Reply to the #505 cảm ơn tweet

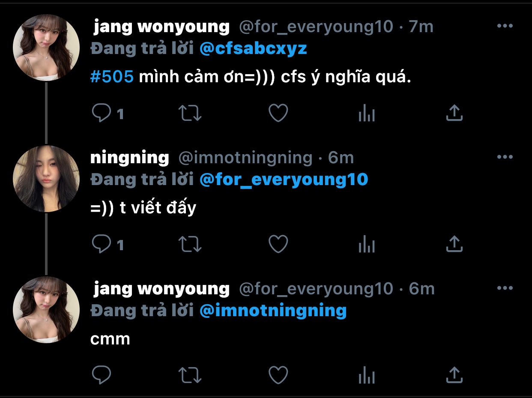[x=102, y=114]
